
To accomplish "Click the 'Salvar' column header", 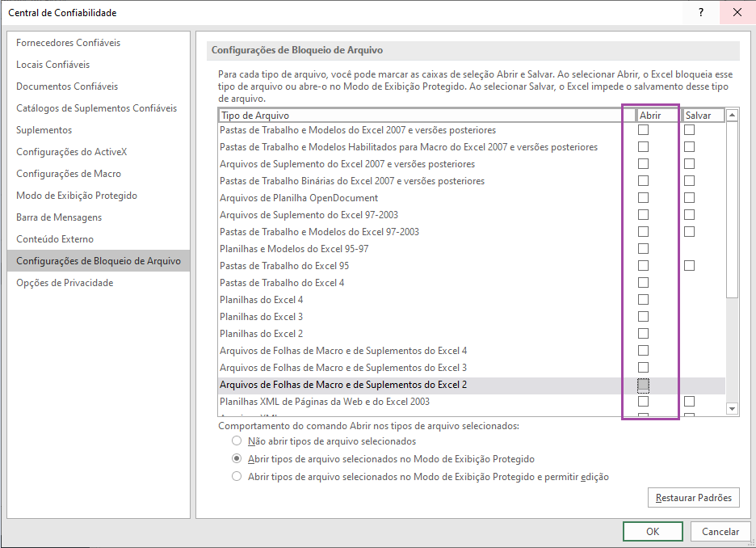I will pyautogui.click(x=703, y=116).
